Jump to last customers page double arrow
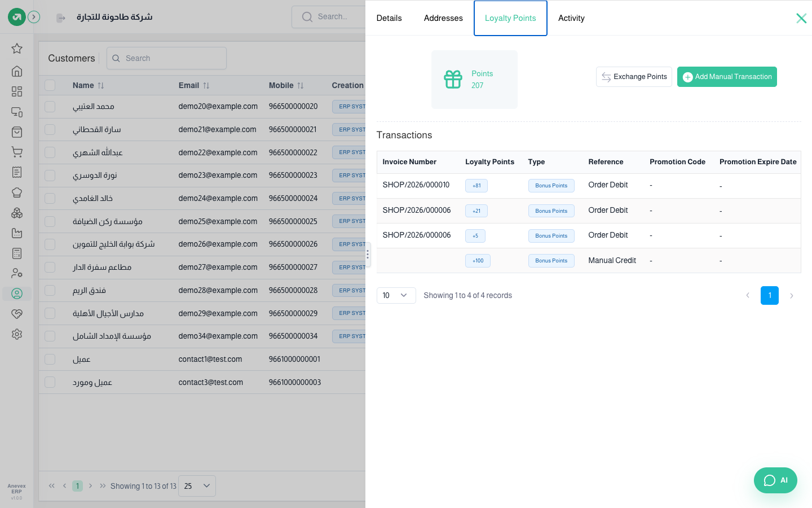This screenshot has height=508, width=812. click(103, 486)
